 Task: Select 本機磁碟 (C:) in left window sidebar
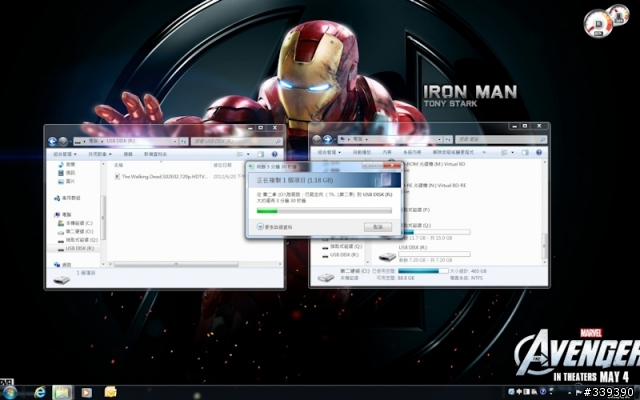click(75, 223)
